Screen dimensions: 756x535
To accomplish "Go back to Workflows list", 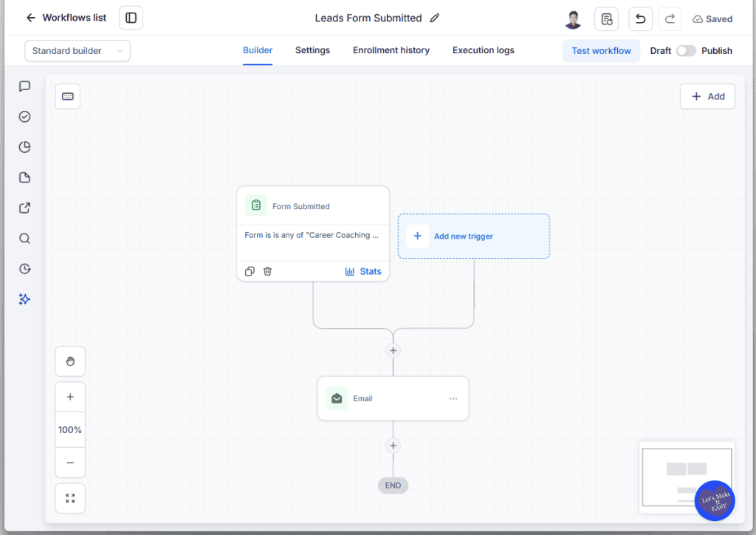I will point(66,18).
